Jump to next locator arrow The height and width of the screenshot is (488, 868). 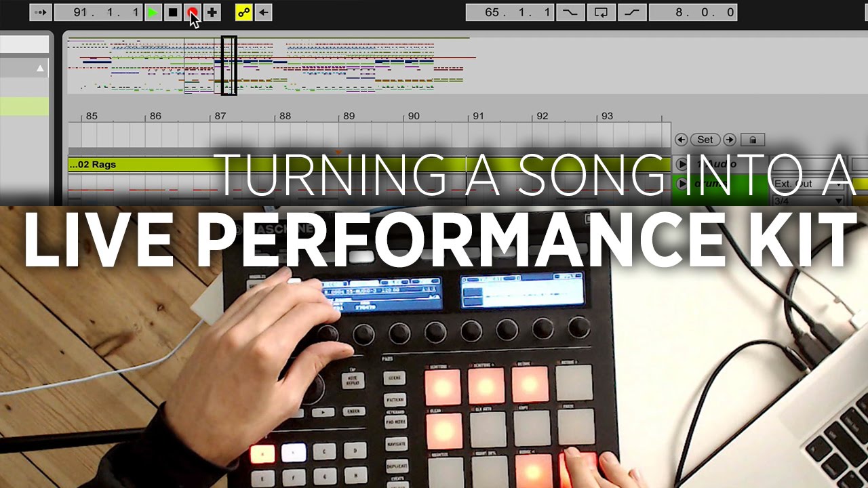click(729, 140)
